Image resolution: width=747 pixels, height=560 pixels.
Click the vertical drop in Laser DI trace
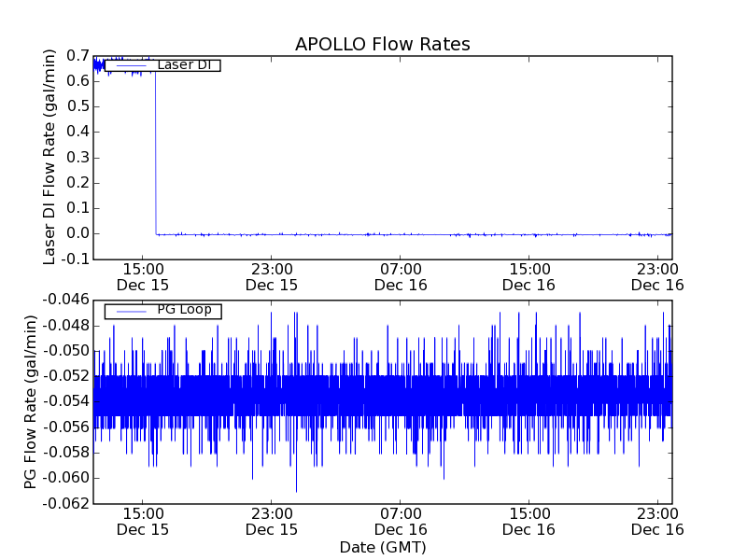point(155,152)
